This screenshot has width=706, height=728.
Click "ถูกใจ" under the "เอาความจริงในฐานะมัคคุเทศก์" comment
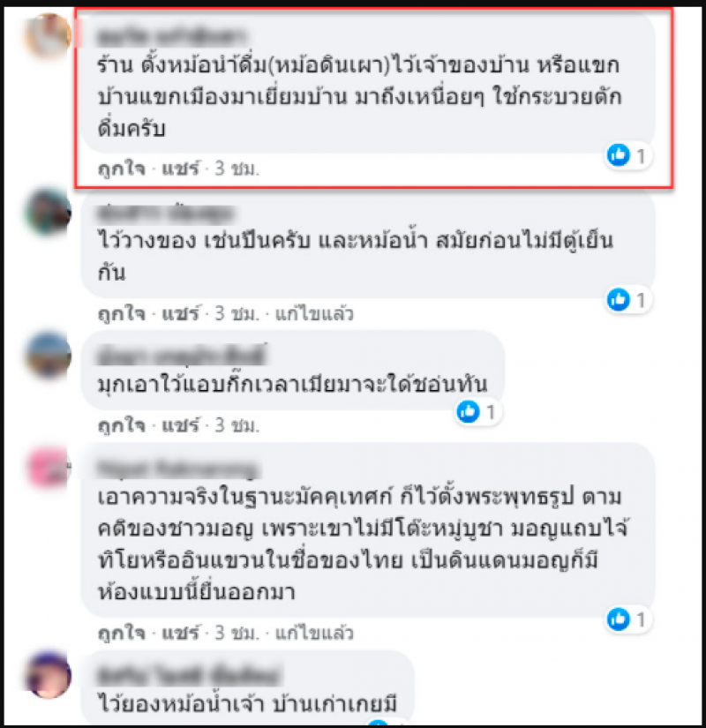[122, 633]
